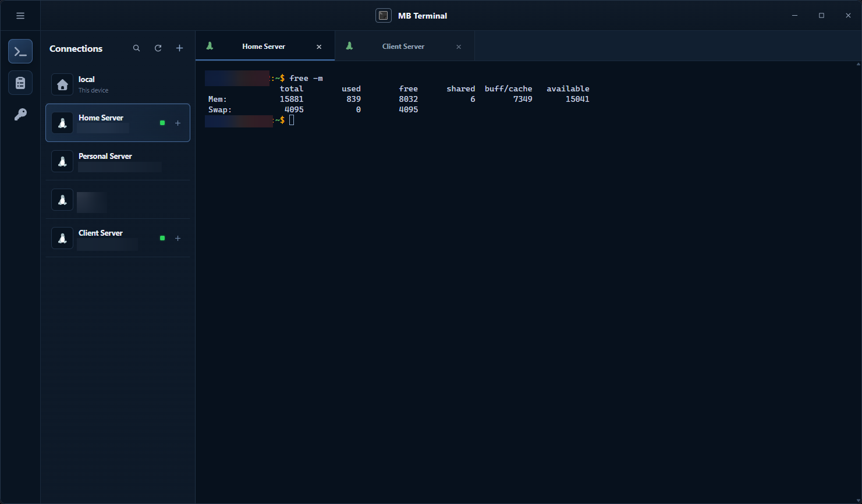The width and height of the screenshot is (862, 504).
Task: Open new session for Home Server
Action: point(178,123)
